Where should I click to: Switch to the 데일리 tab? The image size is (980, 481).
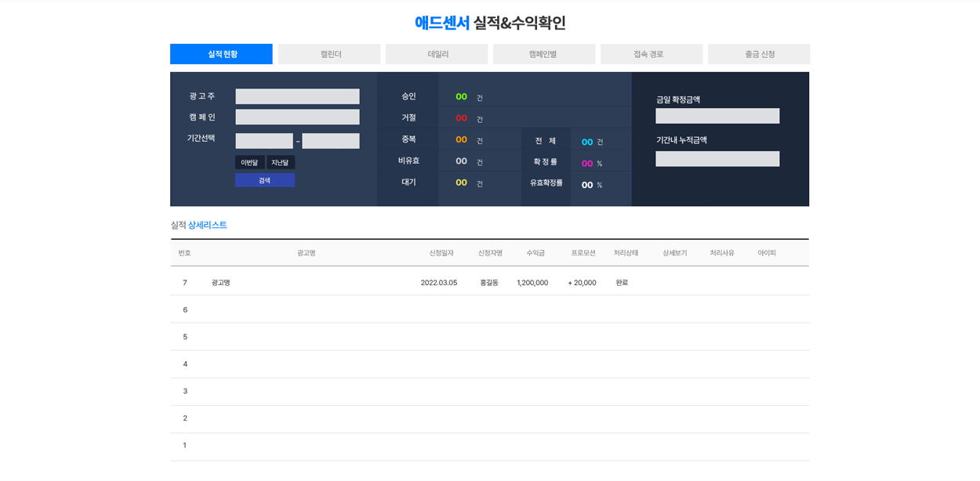[437, 54]
